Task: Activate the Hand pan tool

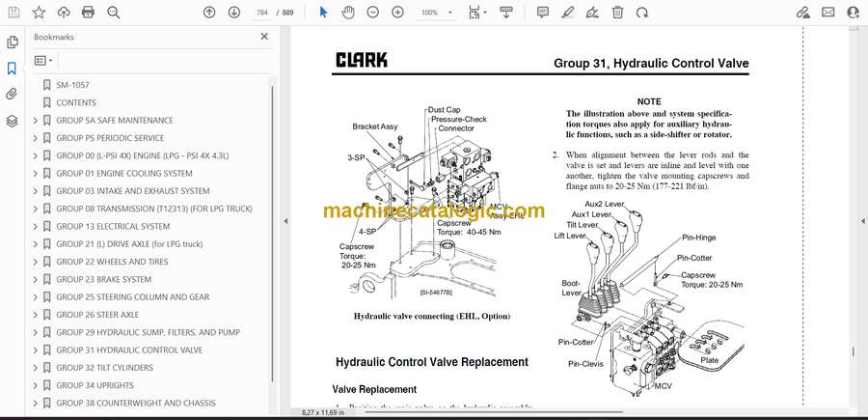Action: pyautogui.click(x=348, y=13)
